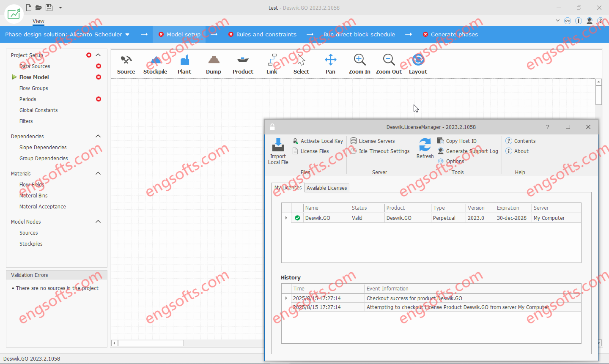This screenshot has width=609, height=364.
Task: Collapse the Model Nodes section
Action: coord(98,222)
